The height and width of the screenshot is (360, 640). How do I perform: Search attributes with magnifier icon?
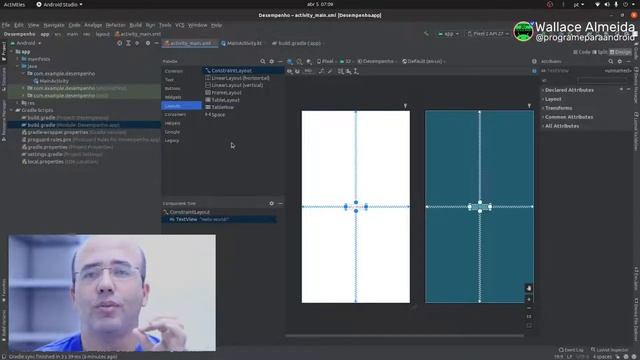coord(611,61)
